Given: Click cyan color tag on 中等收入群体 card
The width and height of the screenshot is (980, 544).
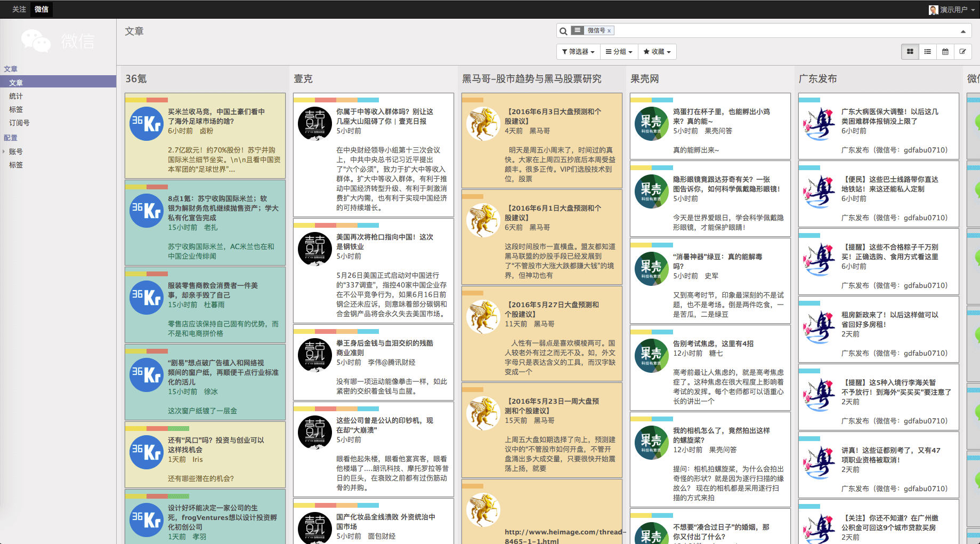Looking at the screenshot, I should coord(368,100).
